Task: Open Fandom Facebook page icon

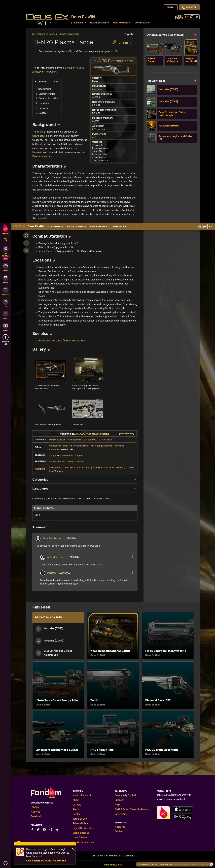Action: point(32,830)
